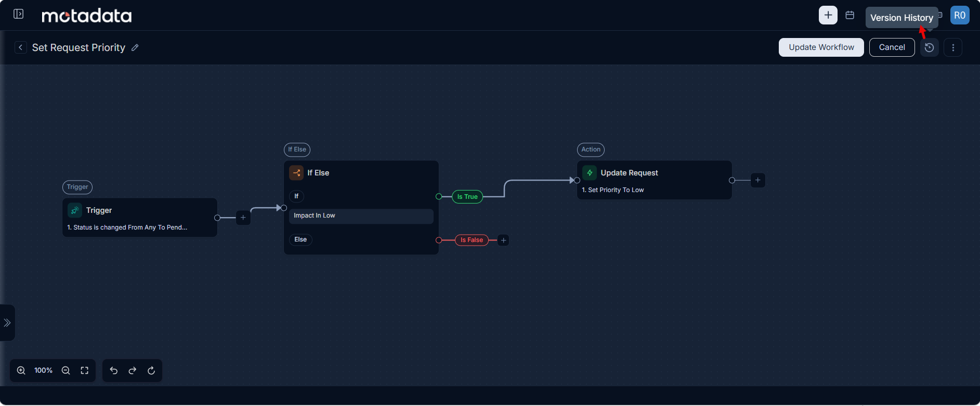
Task: Click the Is True branch label
Action: click(467, 197)
